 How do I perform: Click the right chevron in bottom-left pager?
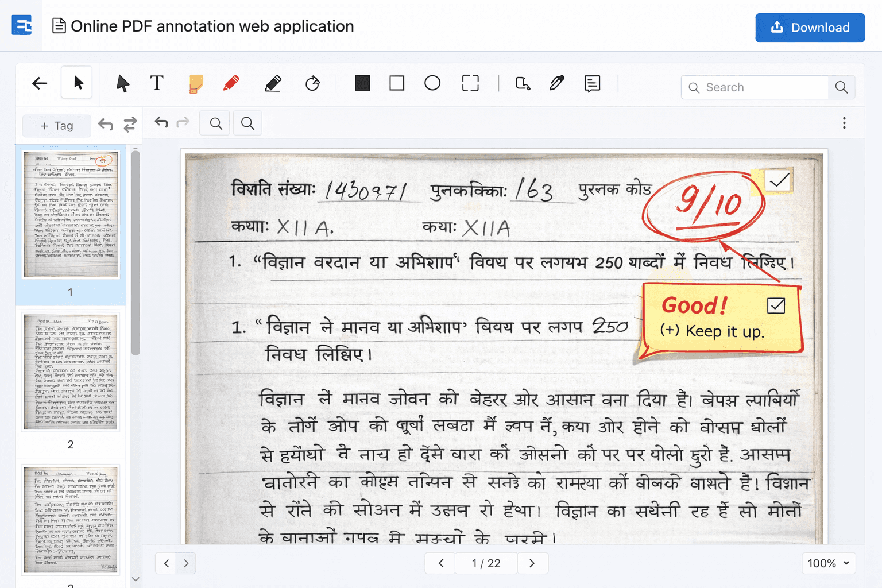click(x=186, y=563)
